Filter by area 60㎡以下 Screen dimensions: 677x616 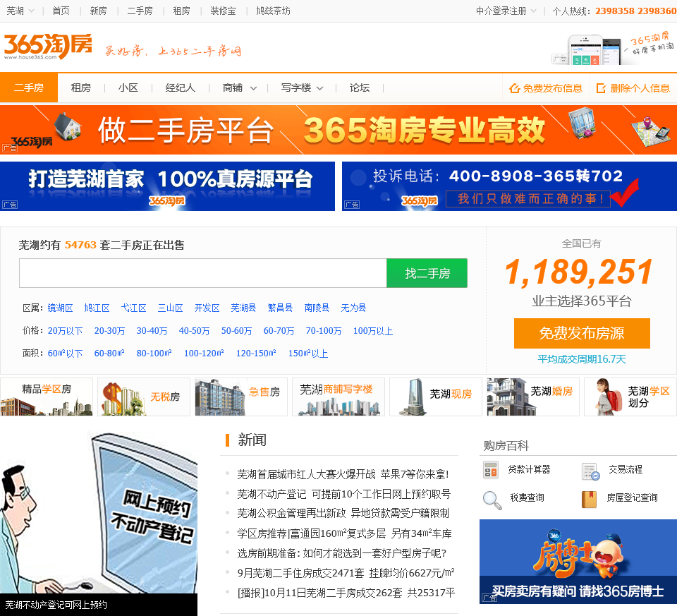[x=65, y=354]
